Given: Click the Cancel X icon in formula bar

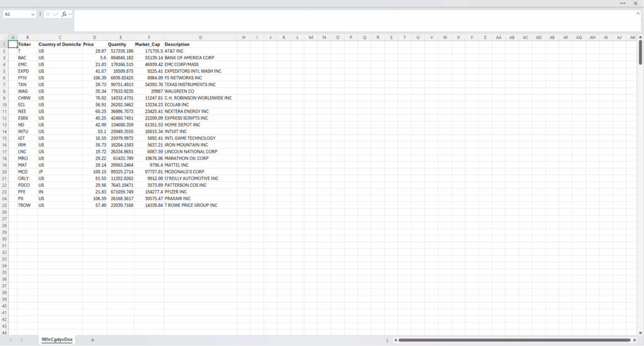Looking at the screenshot, I should [x=48, y=14].
